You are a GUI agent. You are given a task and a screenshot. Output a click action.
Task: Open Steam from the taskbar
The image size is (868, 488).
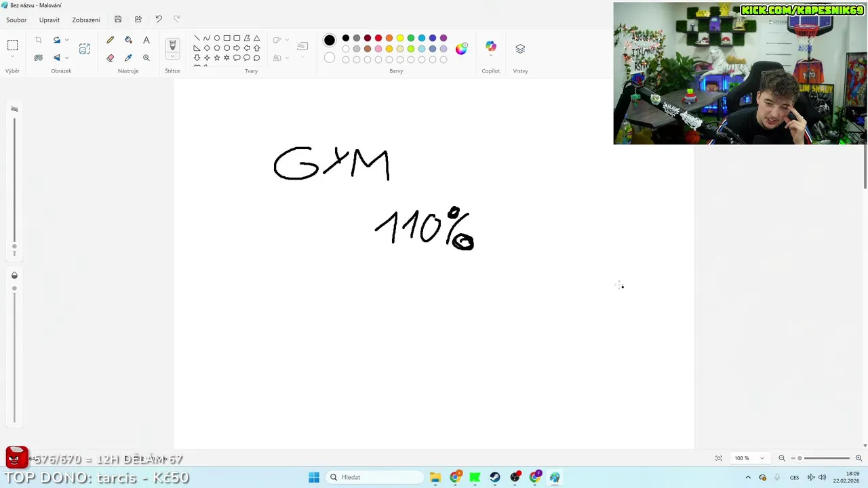(x=495, y=477)
